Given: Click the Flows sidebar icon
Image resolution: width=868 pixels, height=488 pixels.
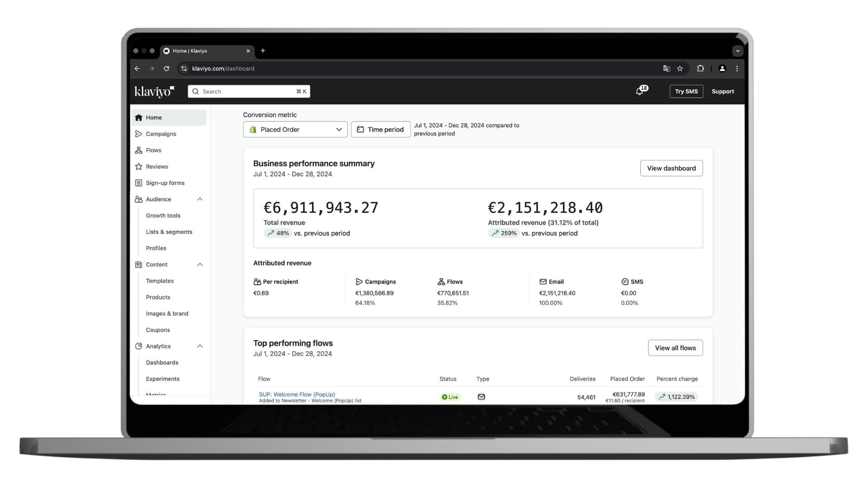Looking at the screenshot, I should [x=139, y=150].
